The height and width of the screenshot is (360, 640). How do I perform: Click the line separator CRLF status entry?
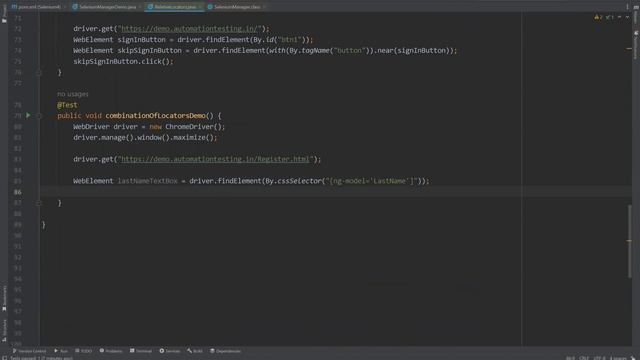[584, 358]
